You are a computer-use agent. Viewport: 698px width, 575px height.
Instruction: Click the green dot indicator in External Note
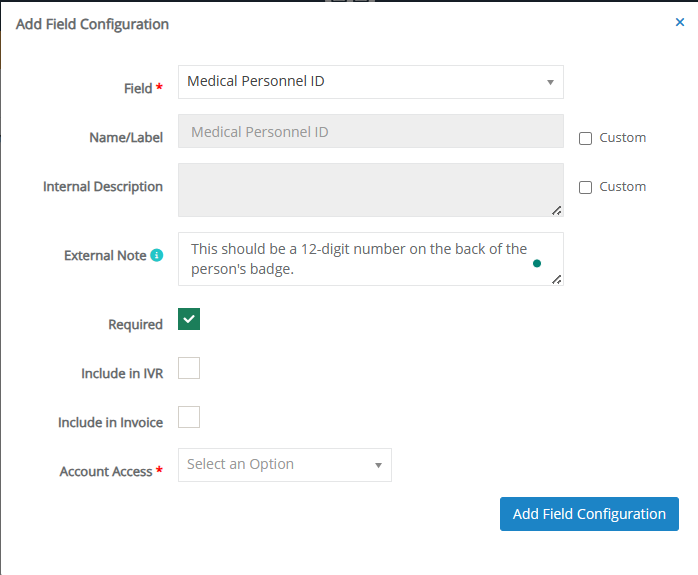pyautogui.click(x=537, y=263)
